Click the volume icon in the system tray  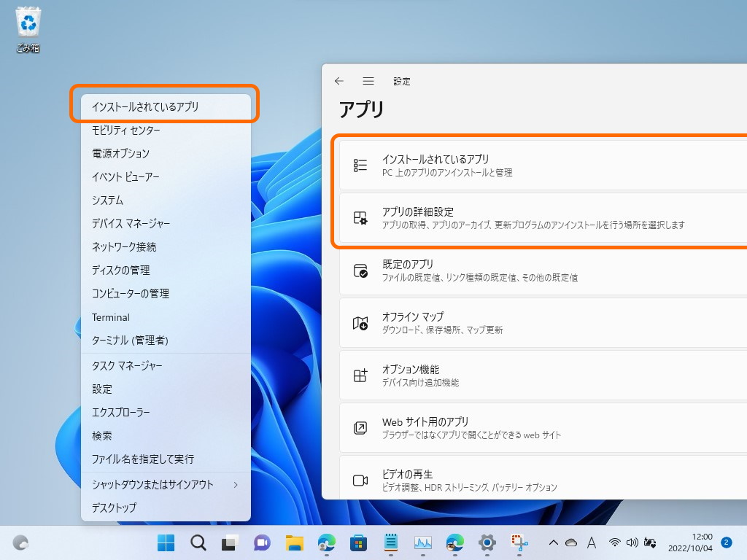632,542
